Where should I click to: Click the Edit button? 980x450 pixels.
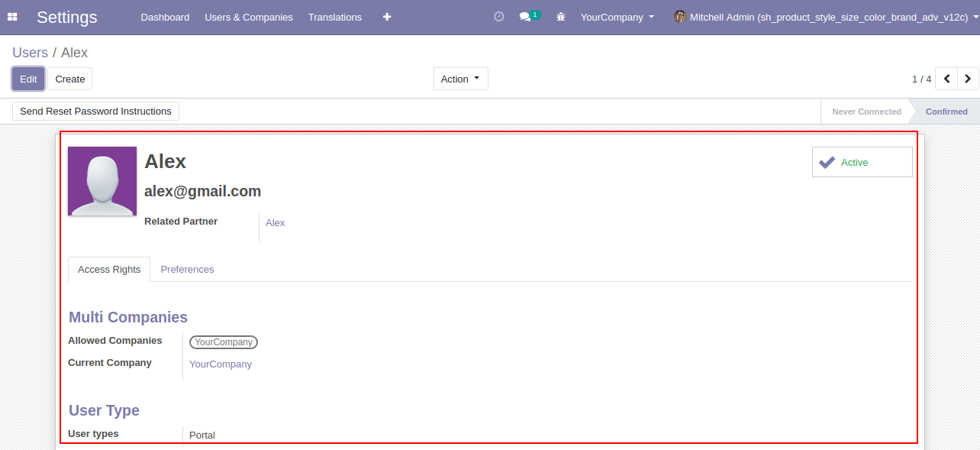point(28,79)
